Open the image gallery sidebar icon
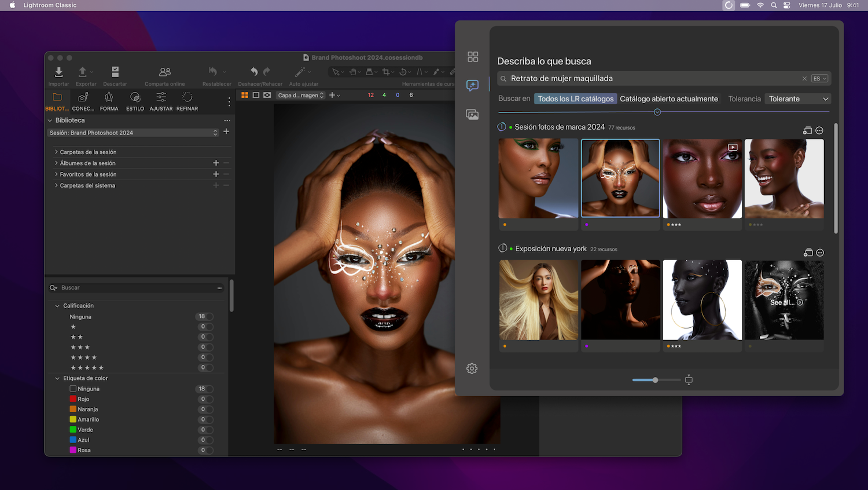The height and width of the screenshot is (490, 868). pyautogui.click(x=472, y=114)
